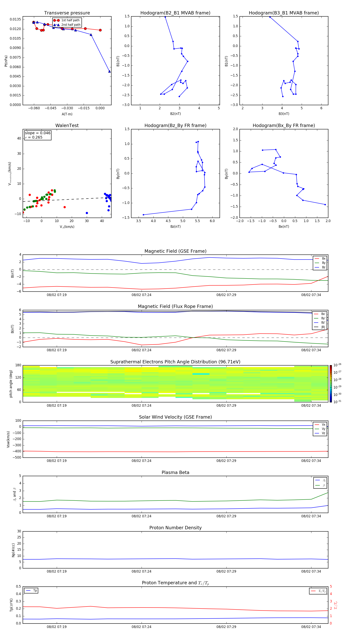Click the Bx' legend entry in Flux Rope panel
This screenshot has height=644, width=351.
tap(320, 314)
